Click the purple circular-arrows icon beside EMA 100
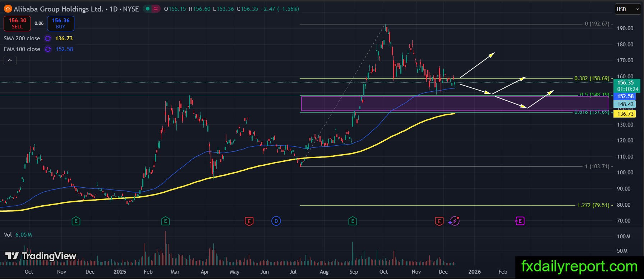Viewport: 644px width, 279px height. [x=47, y=49]
